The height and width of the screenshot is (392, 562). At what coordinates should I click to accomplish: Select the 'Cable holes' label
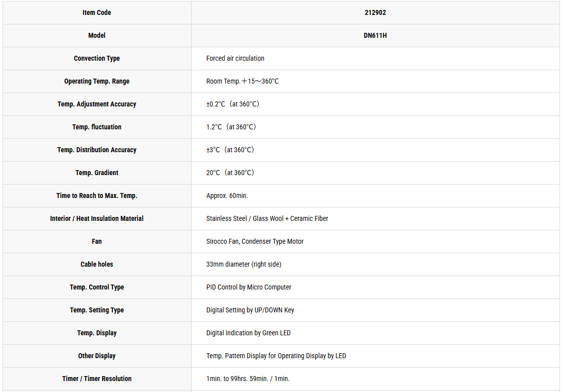97,265
